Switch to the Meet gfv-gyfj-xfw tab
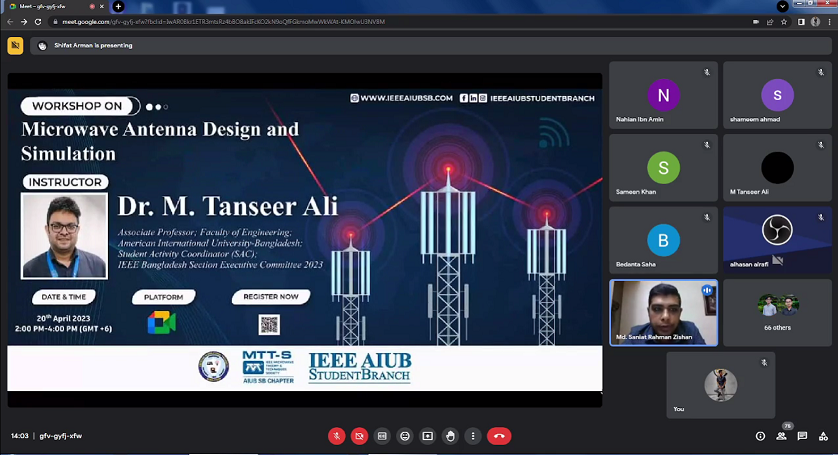This screenshot has height=455, width=838. click(x=45, y=6)
